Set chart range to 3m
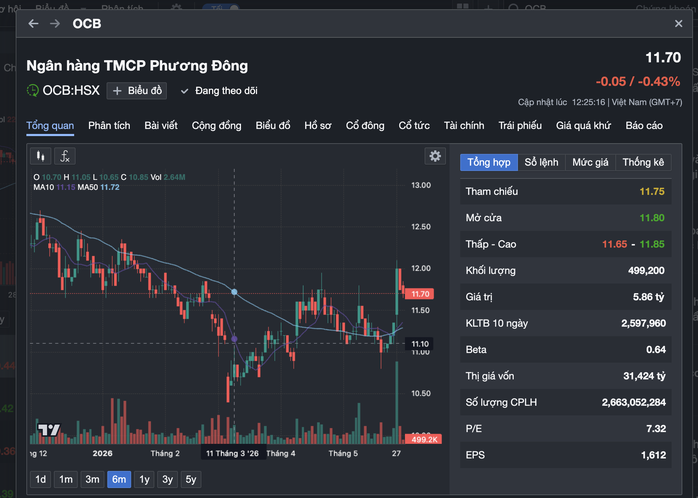 (x=92, y=479)
